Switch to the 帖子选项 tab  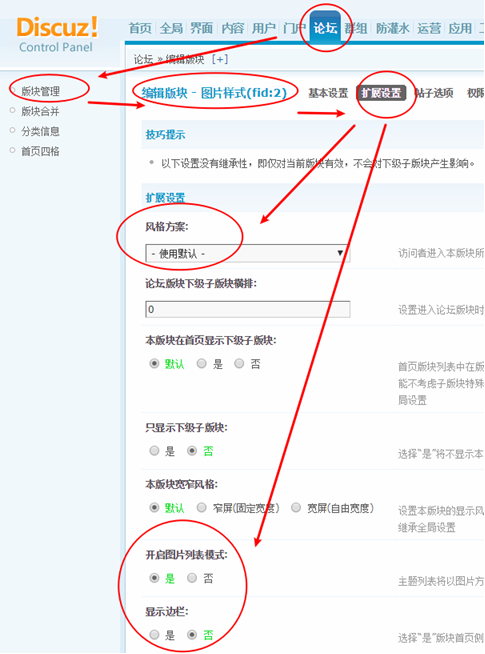[x=434, y=93]
